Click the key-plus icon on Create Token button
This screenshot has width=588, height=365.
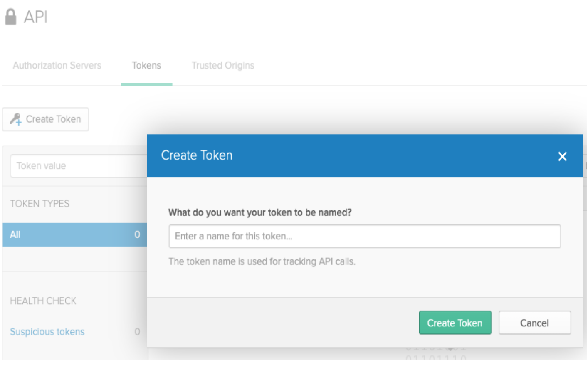click(16, 119)
